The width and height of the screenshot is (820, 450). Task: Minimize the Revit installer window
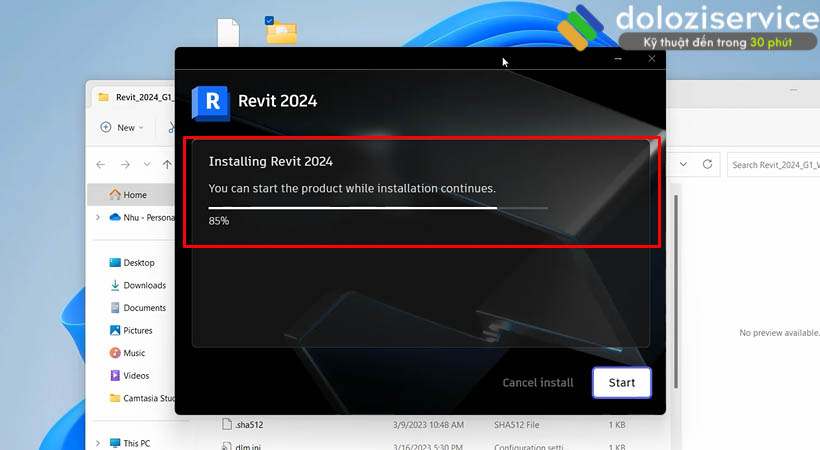pos(618,59)
